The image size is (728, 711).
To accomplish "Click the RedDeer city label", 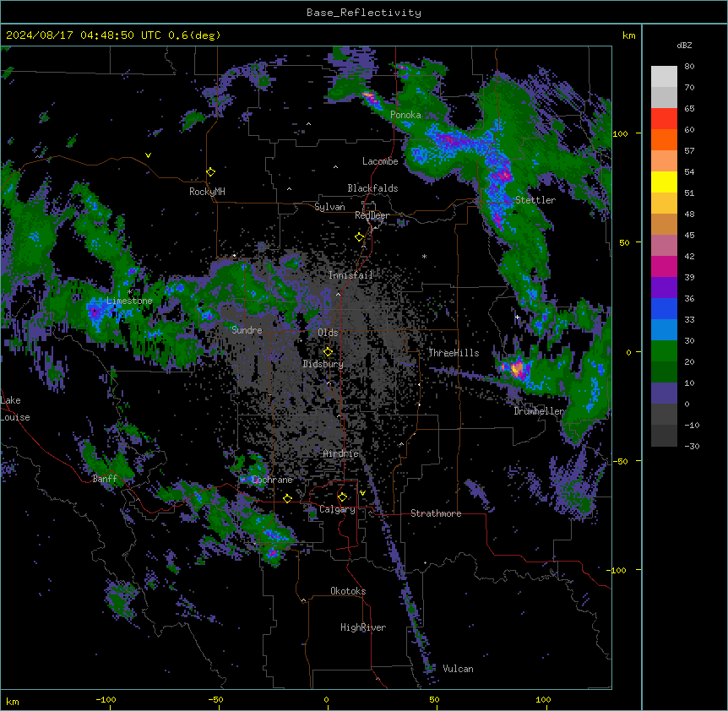I will tap(372, 215).
